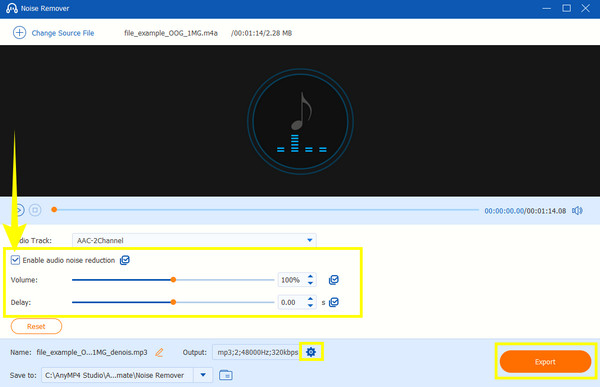Click the Change Source File plus icon

pos(20,33)
